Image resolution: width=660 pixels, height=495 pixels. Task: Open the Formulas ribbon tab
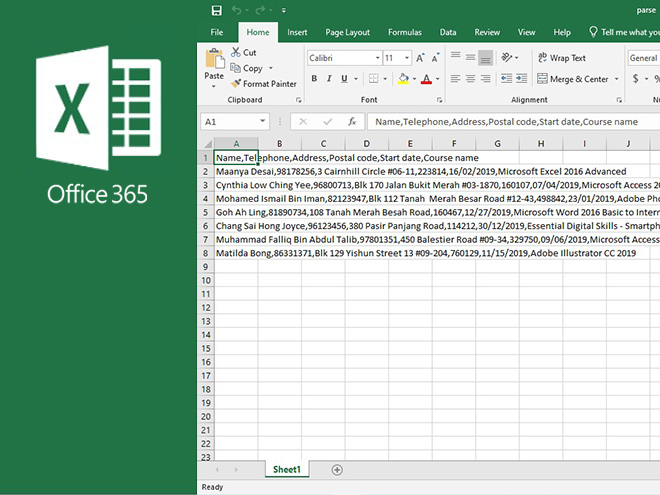404,32
